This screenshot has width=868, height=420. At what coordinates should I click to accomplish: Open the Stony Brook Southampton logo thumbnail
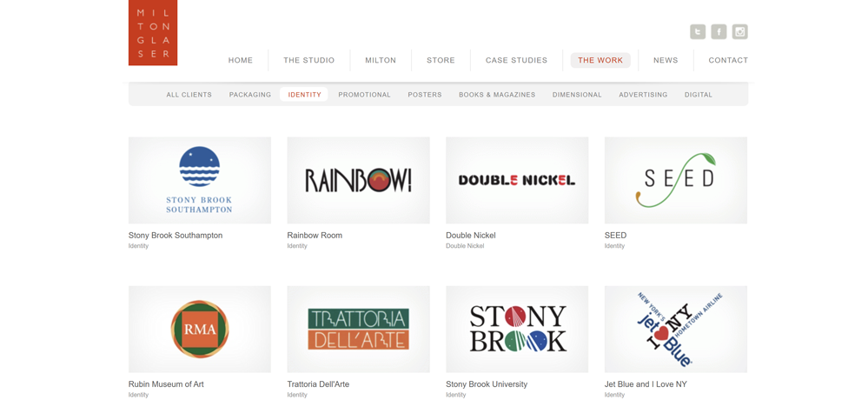200,180
